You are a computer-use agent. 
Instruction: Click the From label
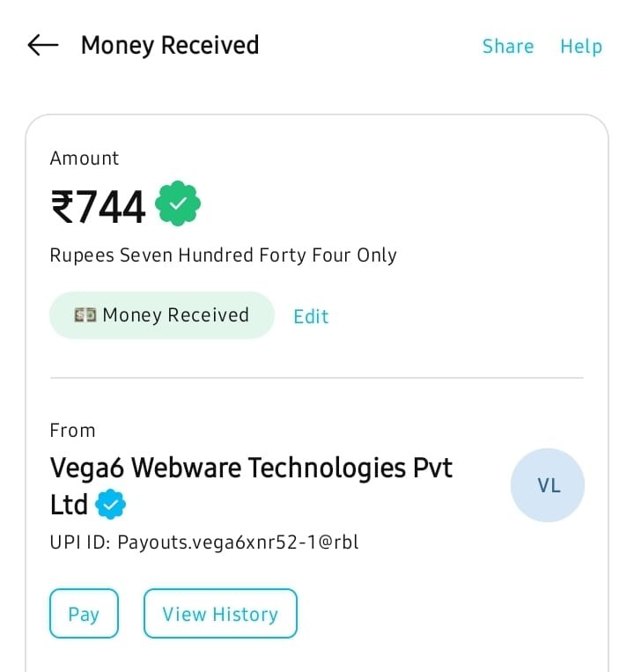[72, 431]
